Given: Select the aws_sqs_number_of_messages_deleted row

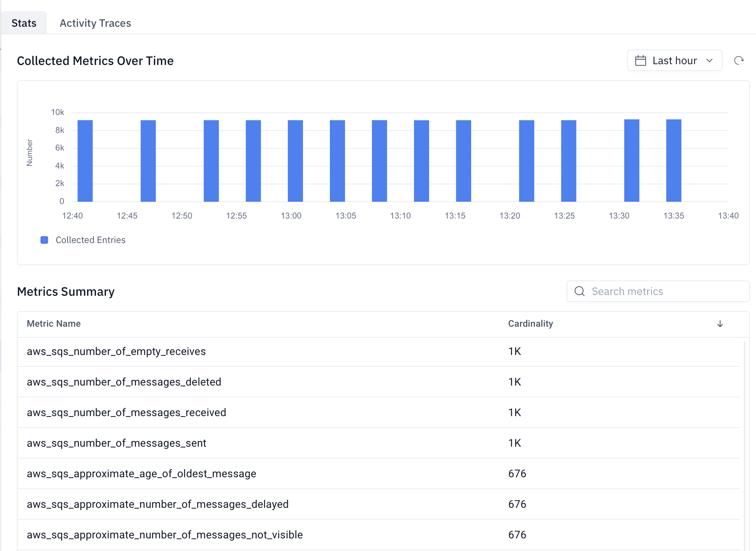Looking at the screenshot, I should pos(124,382).
